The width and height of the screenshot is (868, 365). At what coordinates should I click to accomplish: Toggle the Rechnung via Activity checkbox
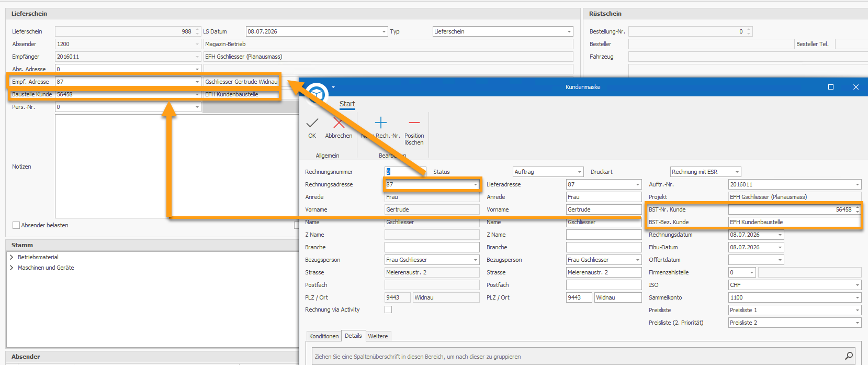coord(388,309)
